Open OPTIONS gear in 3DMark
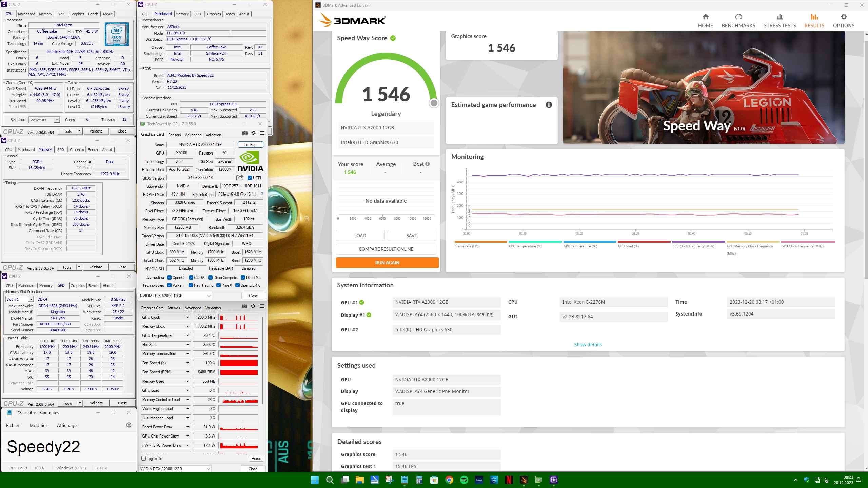Screen dimensions: 868x488 coord(844,20)
